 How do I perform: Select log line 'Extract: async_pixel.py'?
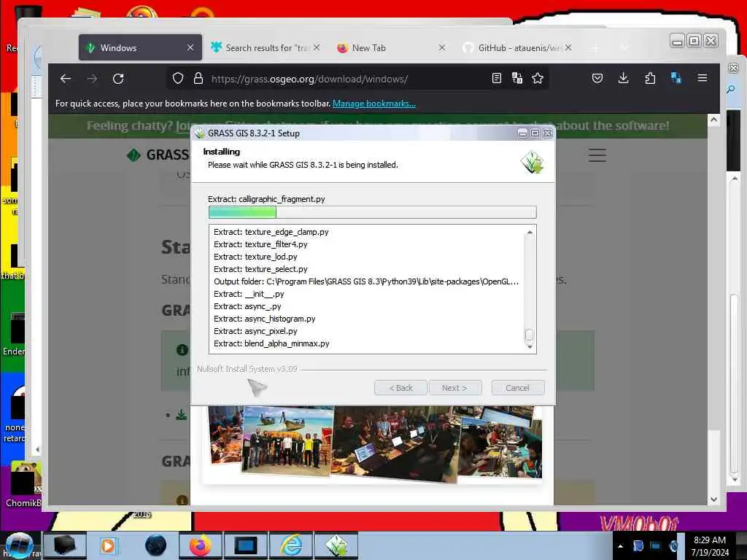pyautogui.click(x=255, y=331)
